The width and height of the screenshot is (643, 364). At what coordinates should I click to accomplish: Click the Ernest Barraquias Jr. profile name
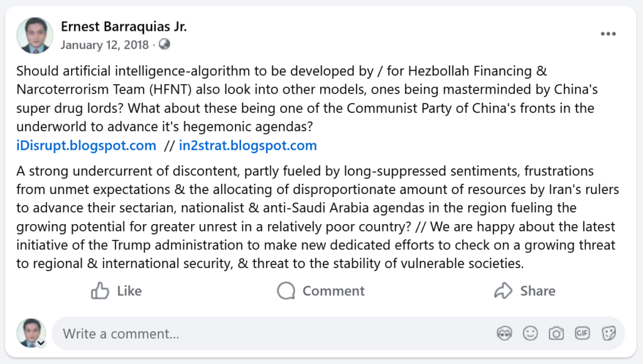pos(124,27)
